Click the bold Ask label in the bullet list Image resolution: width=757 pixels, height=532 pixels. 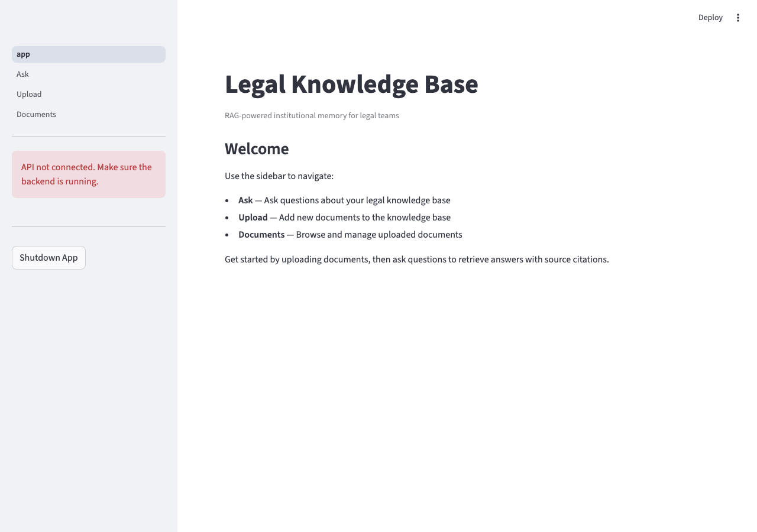tap(245, 200)
